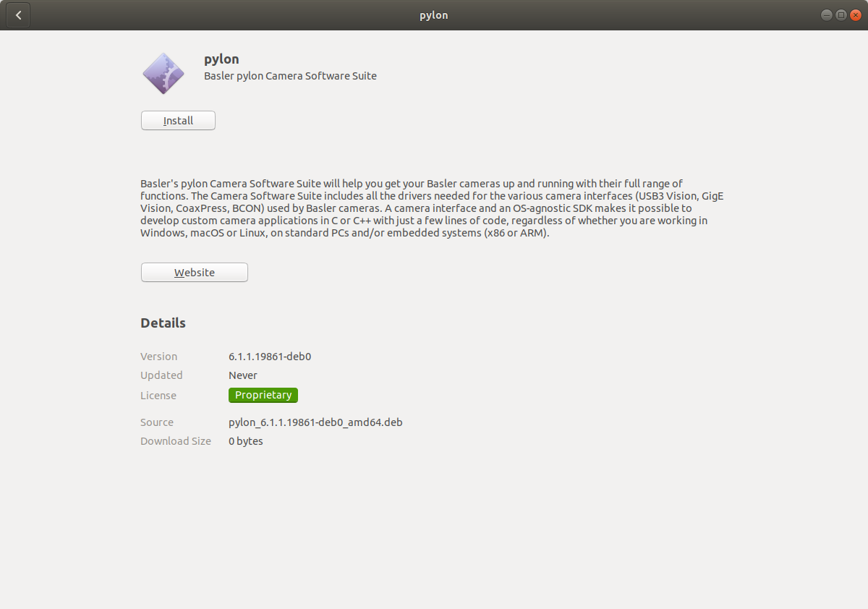Click the pylon application icon
Viewport: 868px width, 609px height.
pos(163,72)
